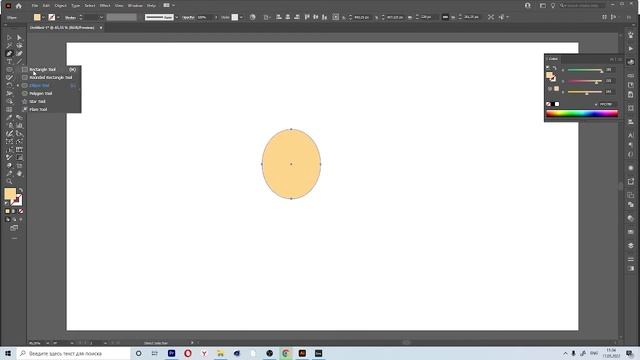Click Vertical Align Center icon

click(x=316, y=17)
